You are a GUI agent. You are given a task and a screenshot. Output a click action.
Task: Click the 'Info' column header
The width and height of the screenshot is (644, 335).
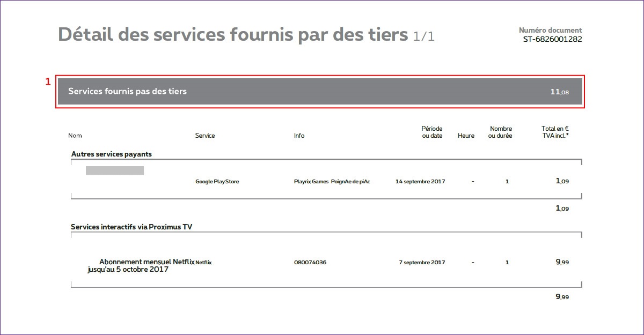[x=299, y=136]
